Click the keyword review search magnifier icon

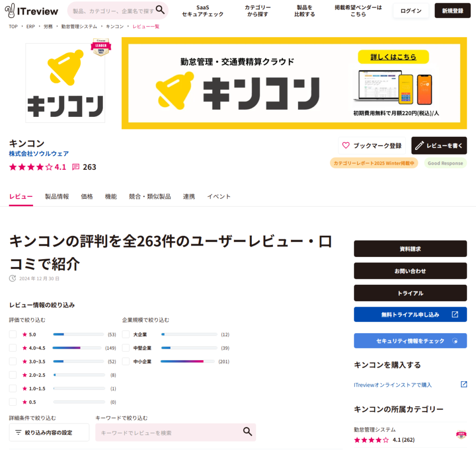pos(247,431)
